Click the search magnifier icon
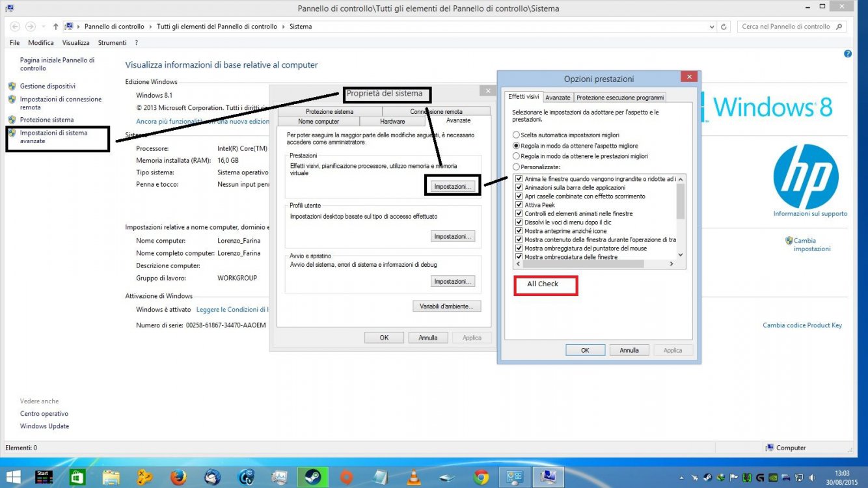This screenshot has width=868, height=488. coord(839,27)
